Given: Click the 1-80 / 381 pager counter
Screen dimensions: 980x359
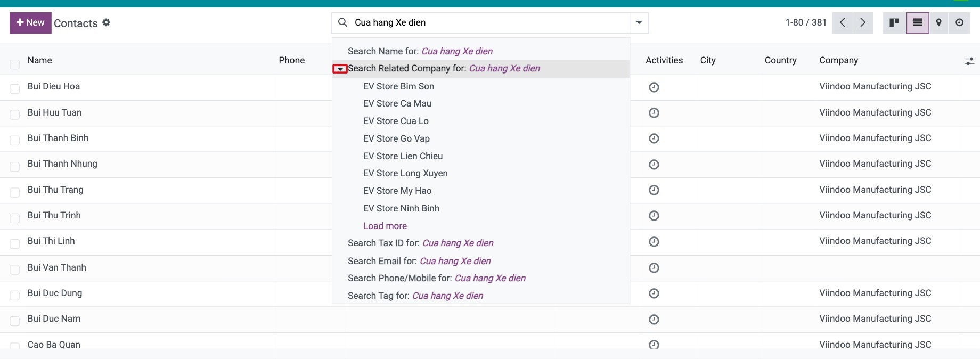Looking at the screenshot, I should 806,22.
